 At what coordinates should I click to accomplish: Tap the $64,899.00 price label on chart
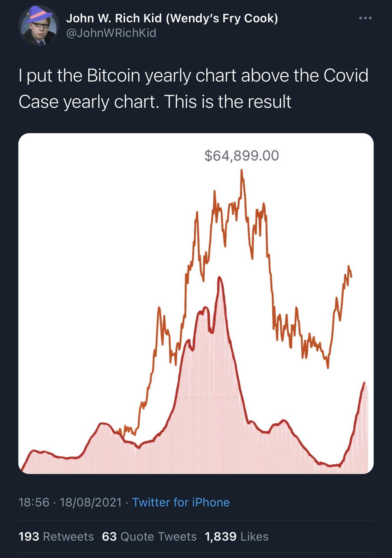pyautogui.click(x=241, y=155)
